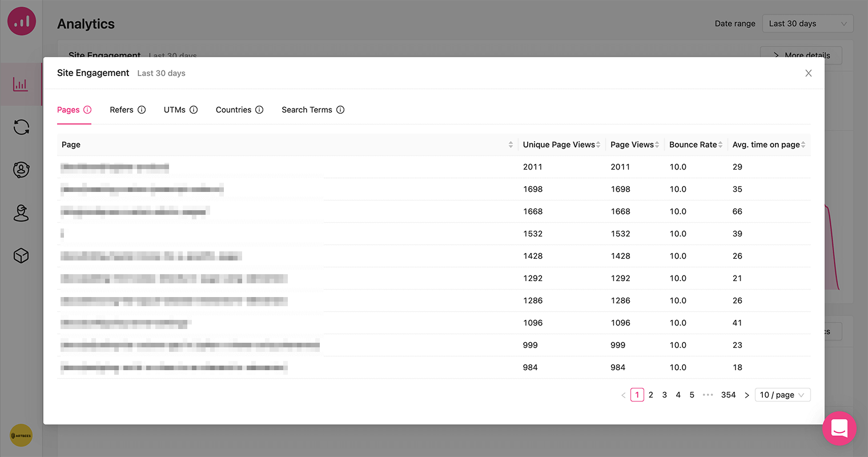Click info icon next to Countries
Screen dimensions: 868x457
[x=259, y=110]
